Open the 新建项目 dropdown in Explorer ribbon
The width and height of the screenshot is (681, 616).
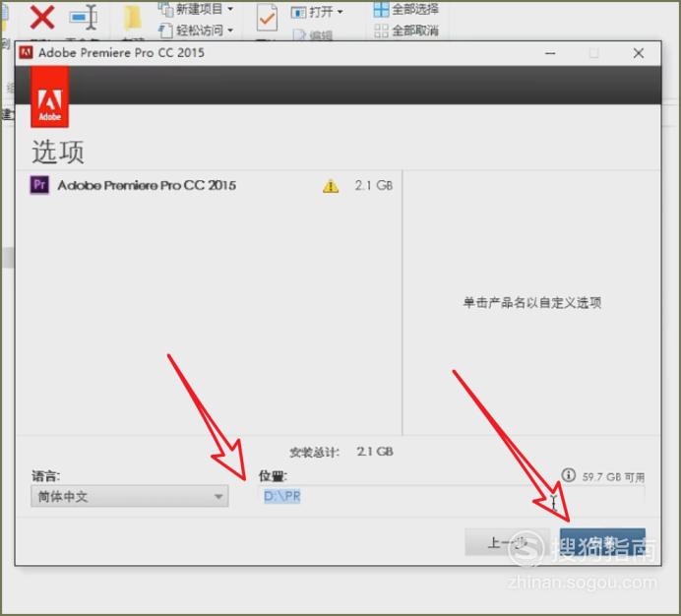[196, 8]
